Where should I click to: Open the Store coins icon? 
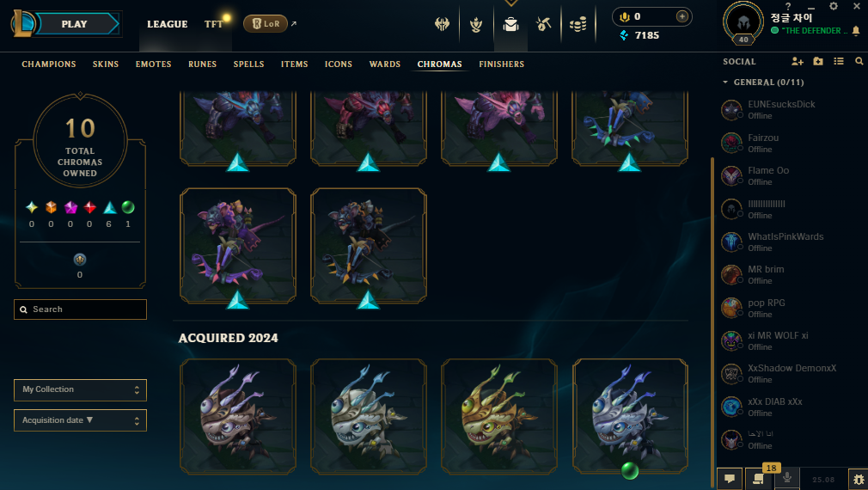tap(578, 24)
